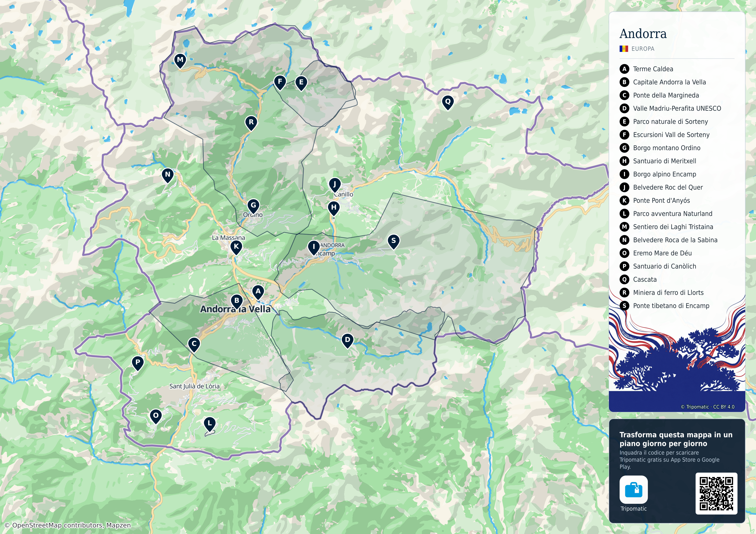Click the QR code image

[x=716, y=494]
